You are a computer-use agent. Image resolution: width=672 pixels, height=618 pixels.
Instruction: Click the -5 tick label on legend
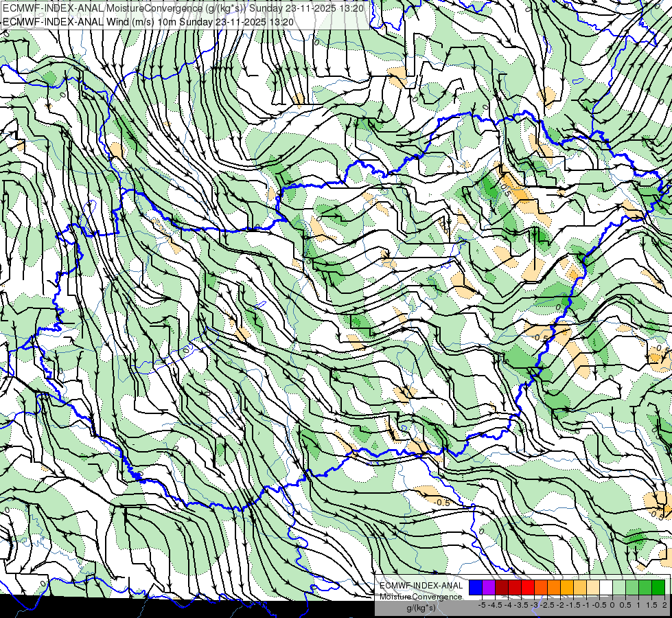(482, 605)
